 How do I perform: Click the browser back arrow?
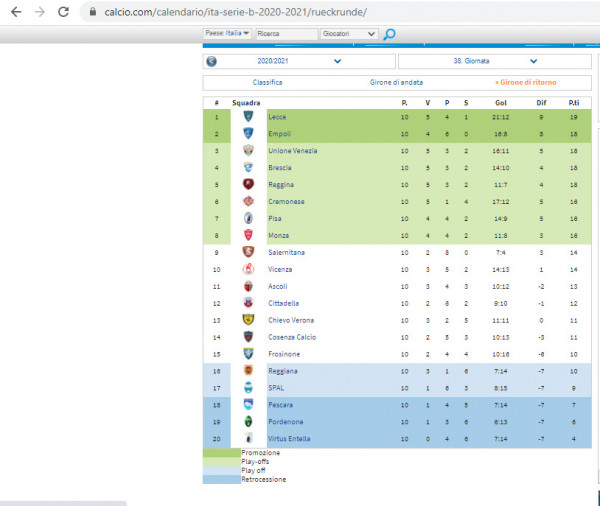[16, 12]
